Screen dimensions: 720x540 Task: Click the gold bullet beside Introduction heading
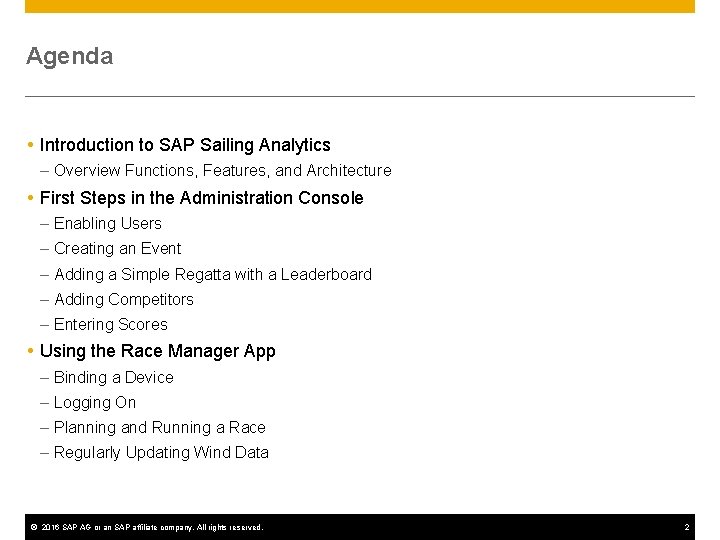(x=31, y=145)
